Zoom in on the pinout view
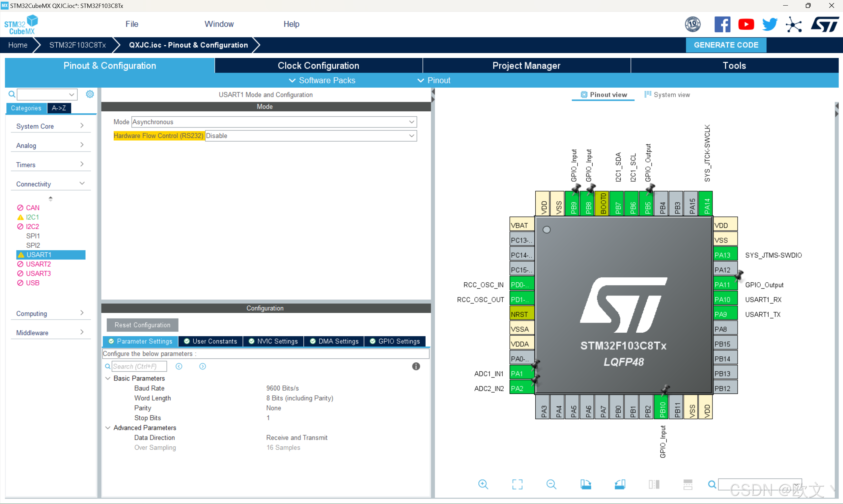This screenshot has width=843, height=504. pyautogui.click(x=483, y=484)
